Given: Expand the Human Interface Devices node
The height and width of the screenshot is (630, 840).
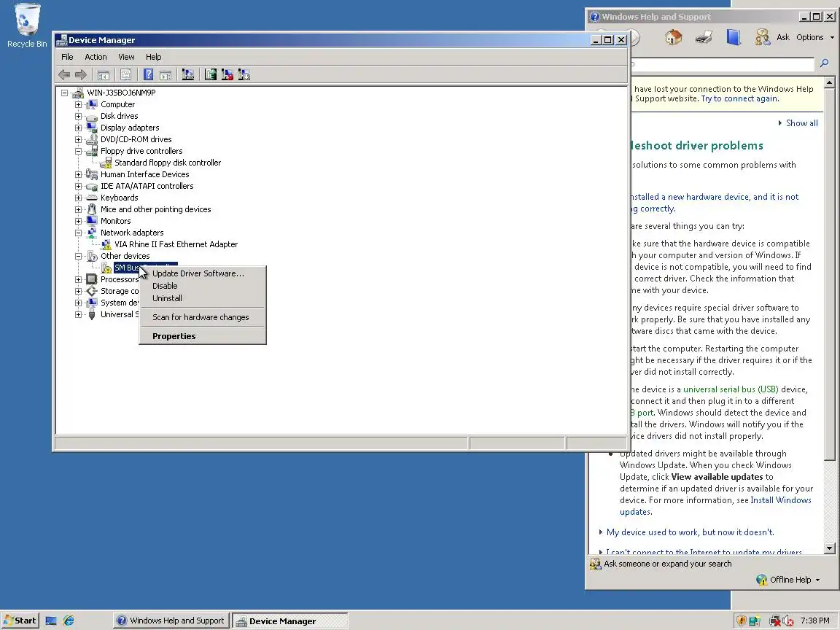Looking at the screenshot, I should [78, 175].
